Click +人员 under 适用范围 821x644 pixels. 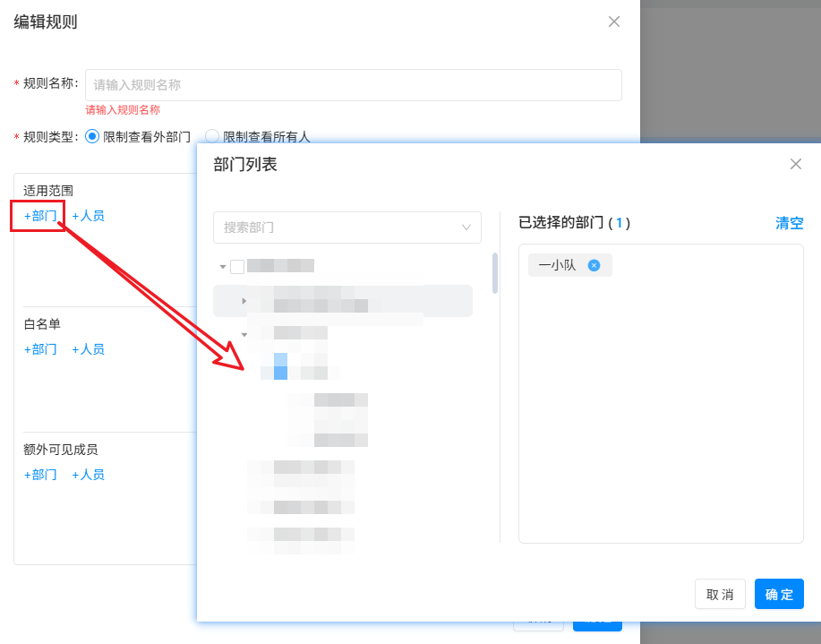click(x=88, y=216)
